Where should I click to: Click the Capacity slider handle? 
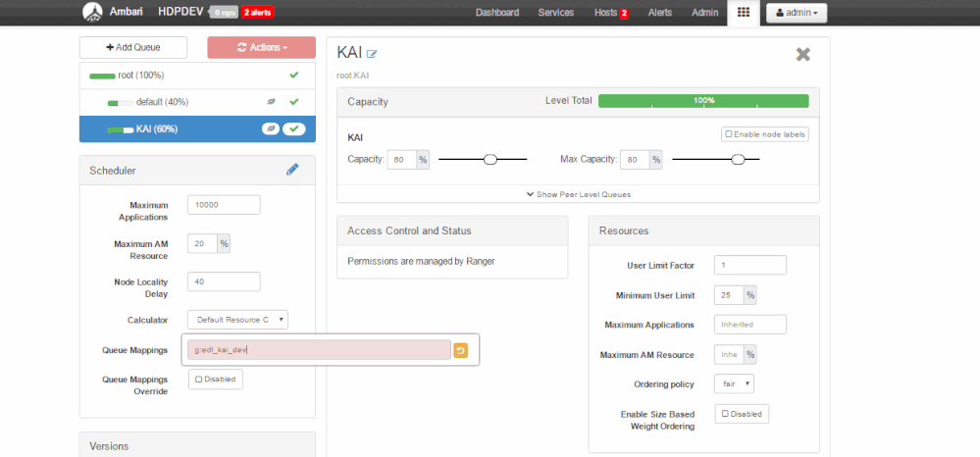point(490,160)
